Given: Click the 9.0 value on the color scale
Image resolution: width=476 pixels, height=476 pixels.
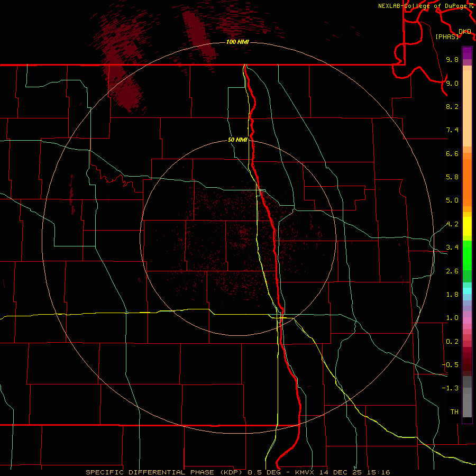Looking at the screenshot, I should 452,83.
